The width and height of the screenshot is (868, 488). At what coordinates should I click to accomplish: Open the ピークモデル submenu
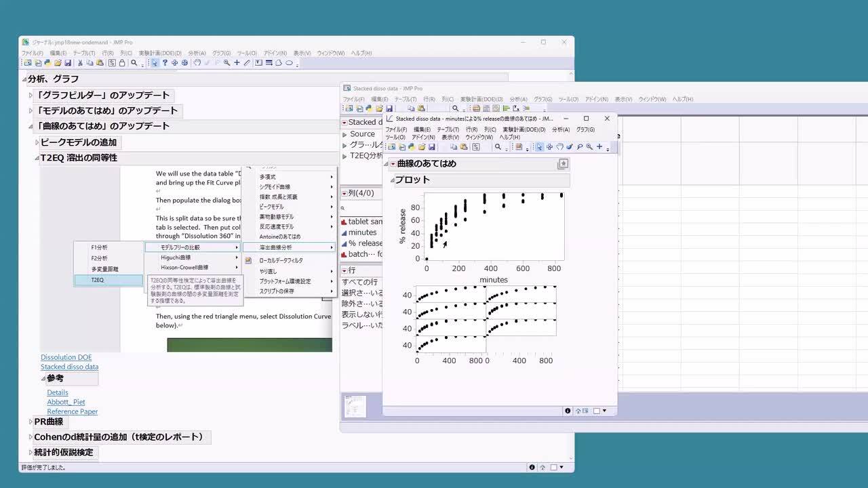(x=289, y=207)
